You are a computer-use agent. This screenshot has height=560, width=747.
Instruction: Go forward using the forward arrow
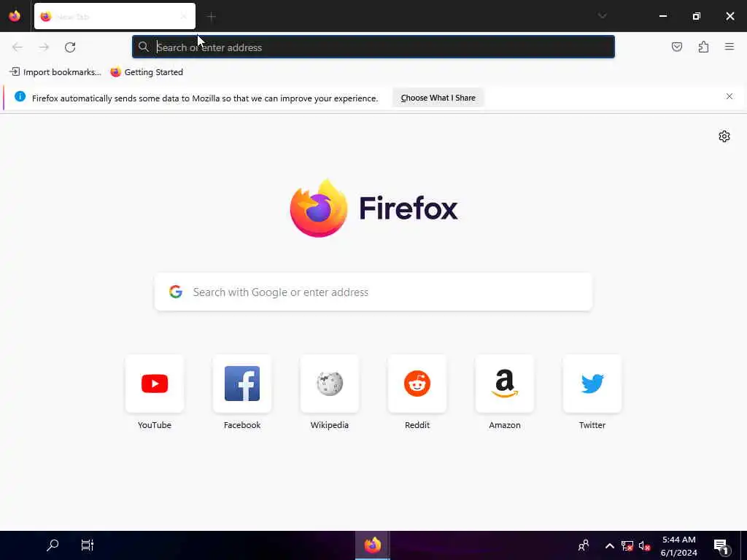coord(44,47)
